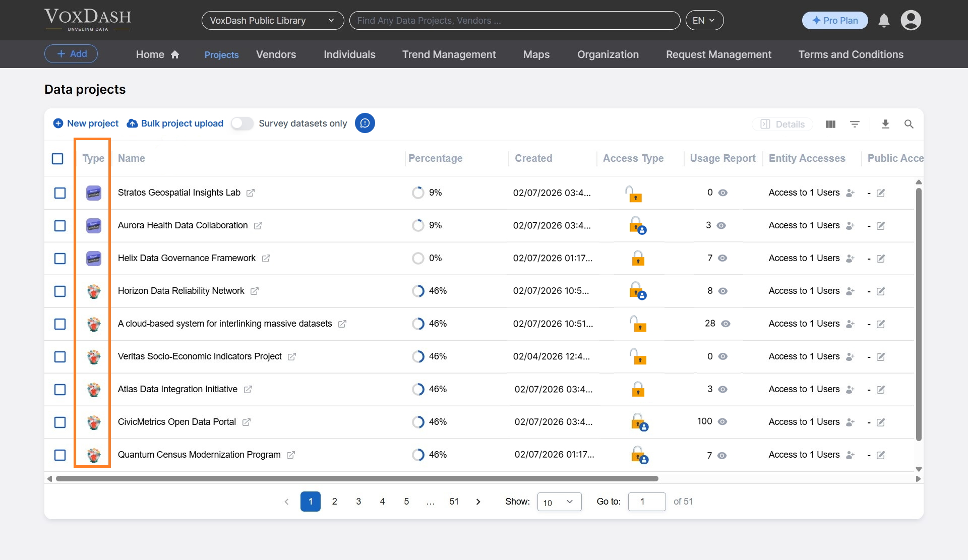Open table search via the magnifier icon
Viewport: 968px width, 560px height.
(x=909, y=124)
